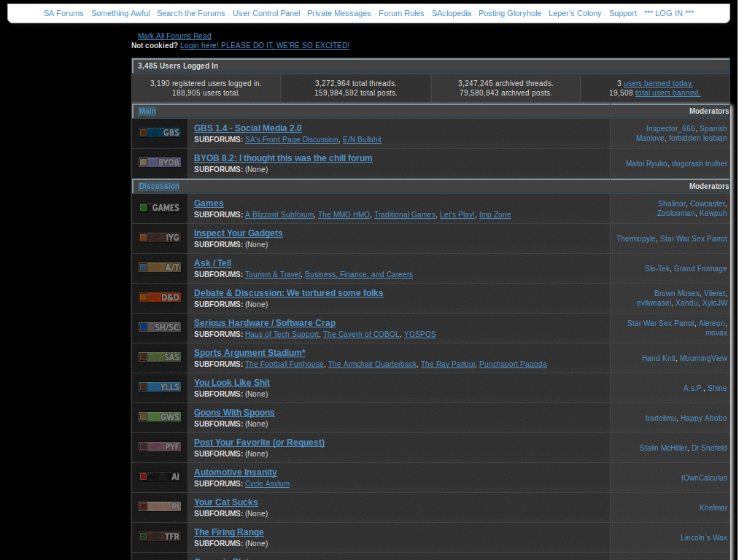Open the PYF forum icon
The height and width of the screenshot is (560, 747).
tap(160, 447)
